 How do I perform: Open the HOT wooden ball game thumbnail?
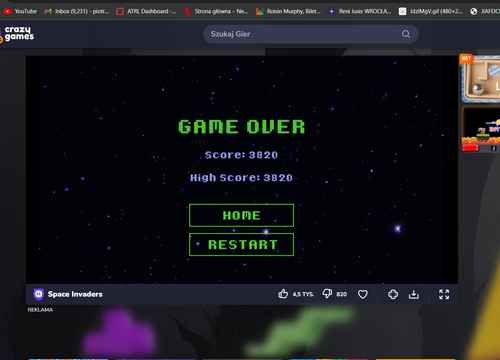[481, 78]
